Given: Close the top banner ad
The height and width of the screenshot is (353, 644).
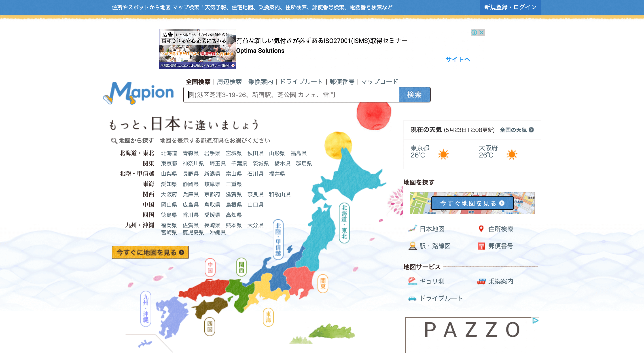Looking at the screenshot, I should point(481,32).
